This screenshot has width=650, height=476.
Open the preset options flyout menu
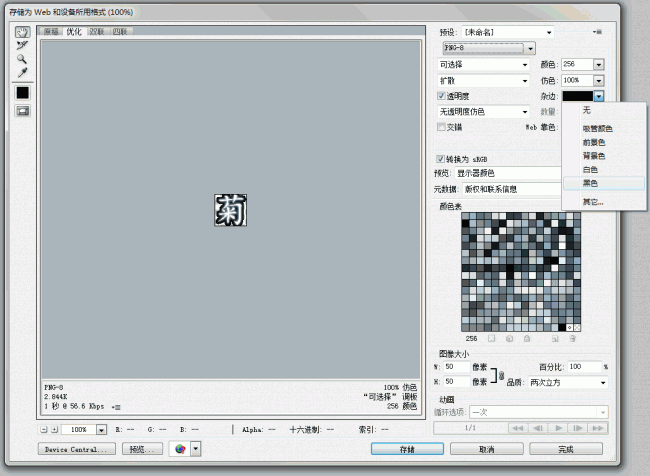597,32
